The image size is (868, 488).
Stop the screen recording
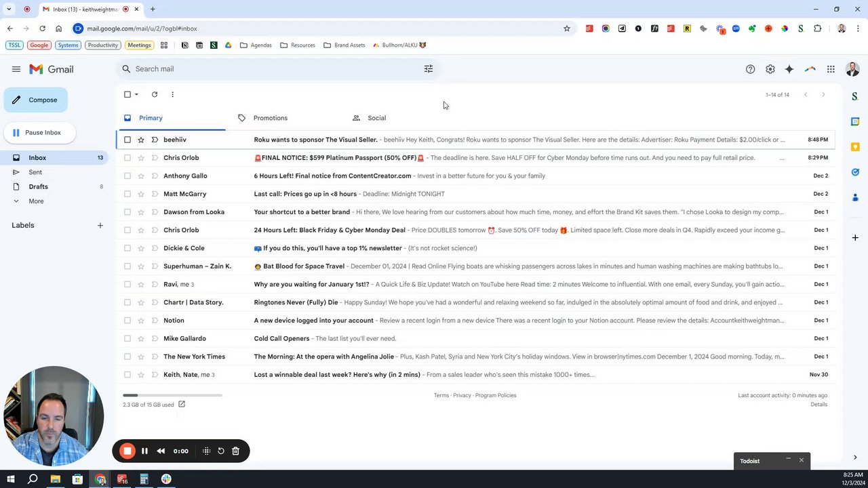click(127, 451)
